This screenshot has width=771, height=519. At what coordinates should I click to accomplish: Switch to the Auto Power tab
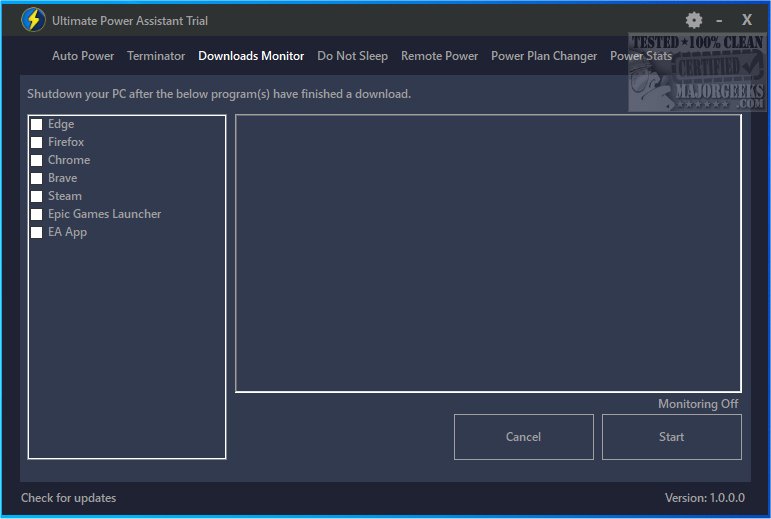pyautogui.click(x=83, y=56)
